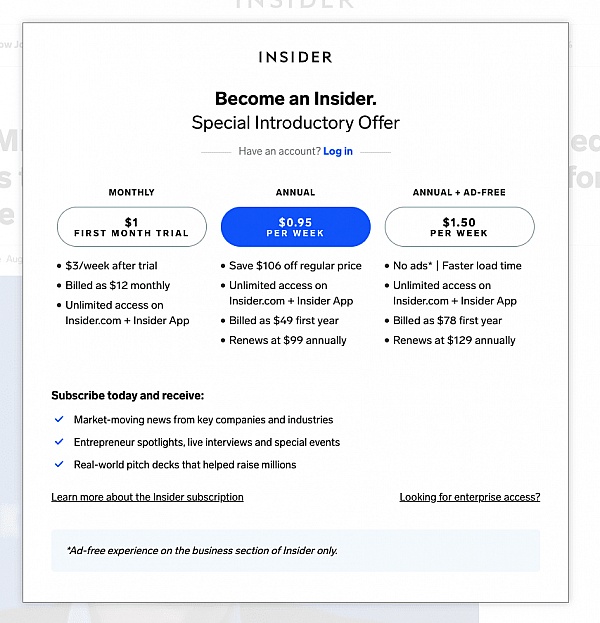
Task: Click the Become an Insider headline
Action: pos(296,99)
